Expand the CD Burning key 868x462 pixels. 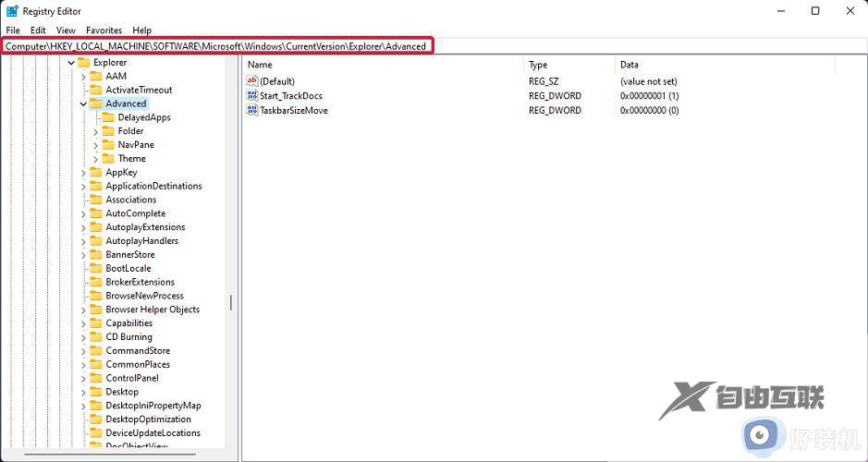pos(83,337)
